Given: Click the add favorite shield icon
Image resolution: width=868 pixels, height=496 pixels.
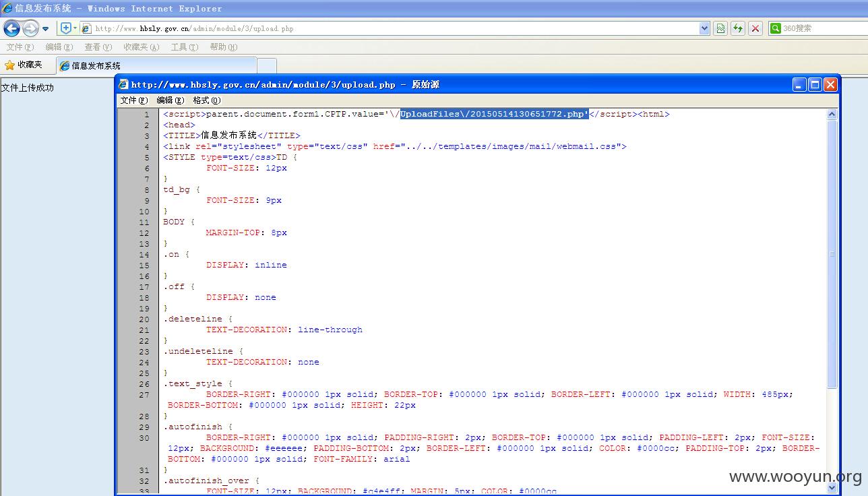Looking at the screenshot, I should (x=66, y=28).
